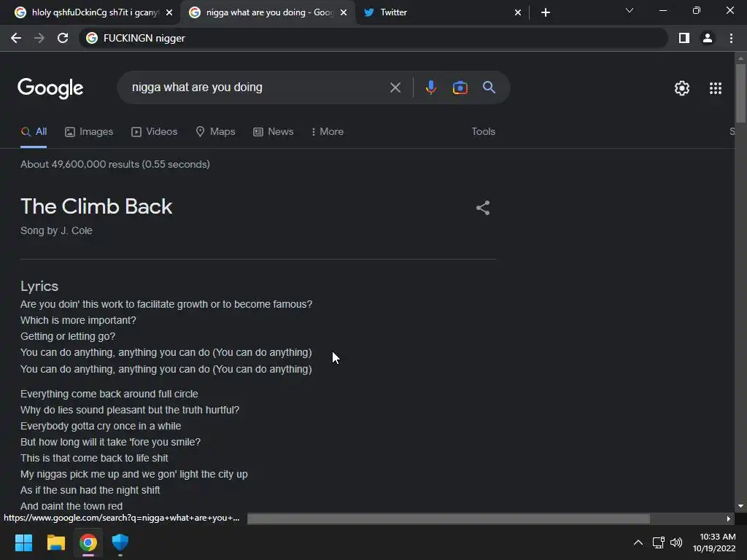
Task: Open the Chrome profile icon
Action: point(708,38)
